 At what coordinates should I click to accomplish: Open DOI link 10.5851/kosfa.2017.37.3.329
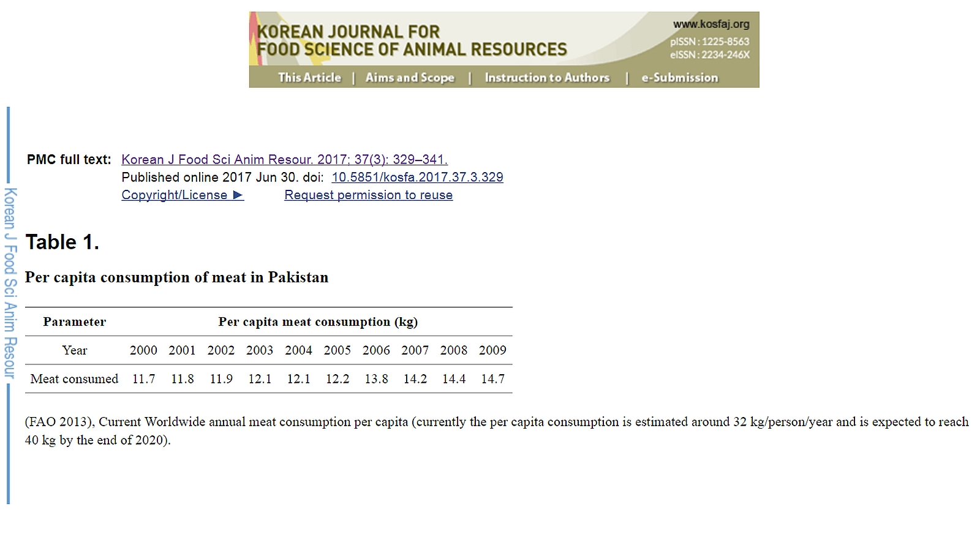[417, 178]
